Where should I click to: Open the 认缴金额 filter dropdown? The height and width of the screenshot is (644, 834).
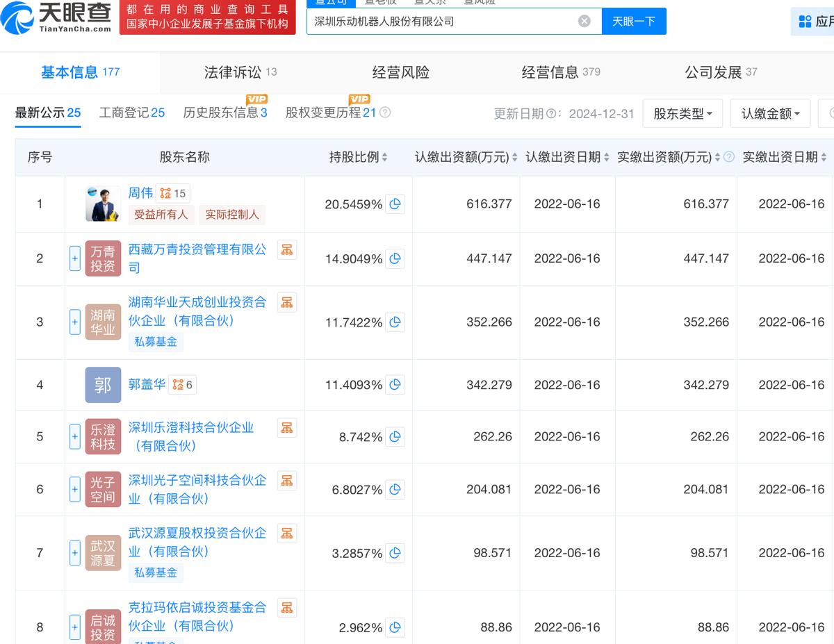tap(770, 113)
